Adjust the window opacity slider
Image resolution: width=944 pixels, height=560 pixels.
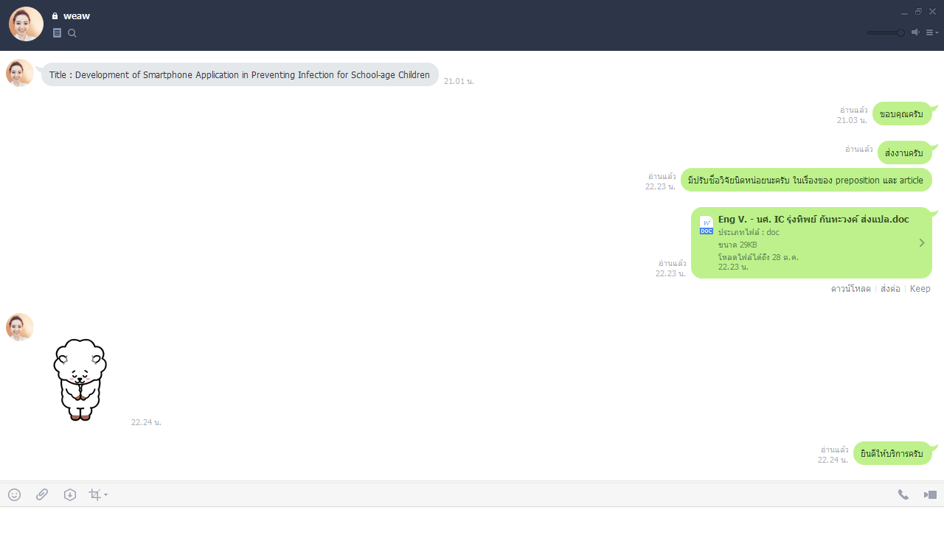[886, 32]
